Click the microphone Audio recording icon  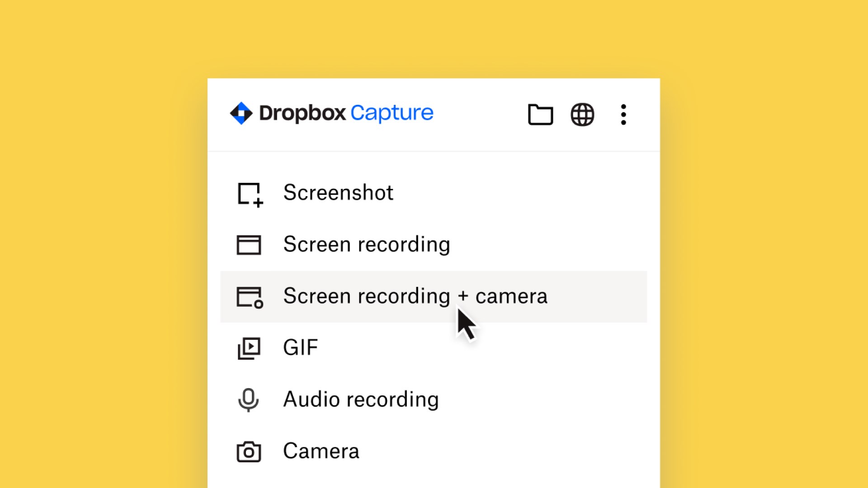(248, 400)
